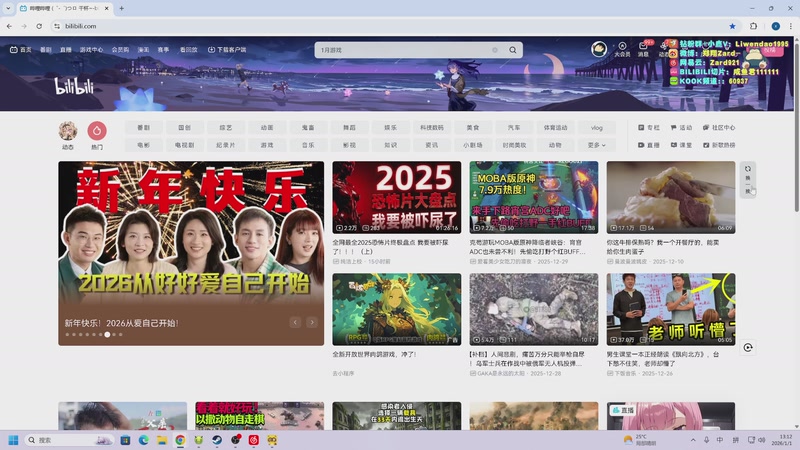Expand the 更多 categories dropdown

(x=596, y=145)
